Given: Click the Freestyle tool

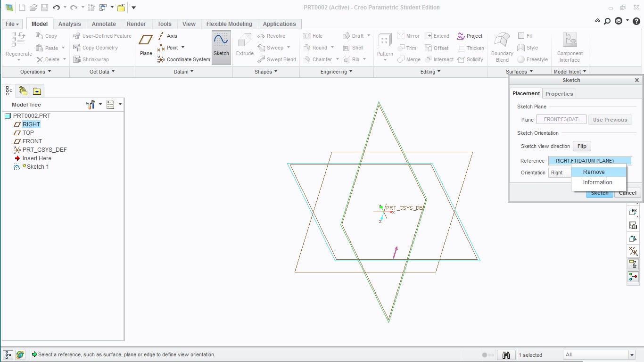Looking at the screenshot, I should click(x=533, y=59).
